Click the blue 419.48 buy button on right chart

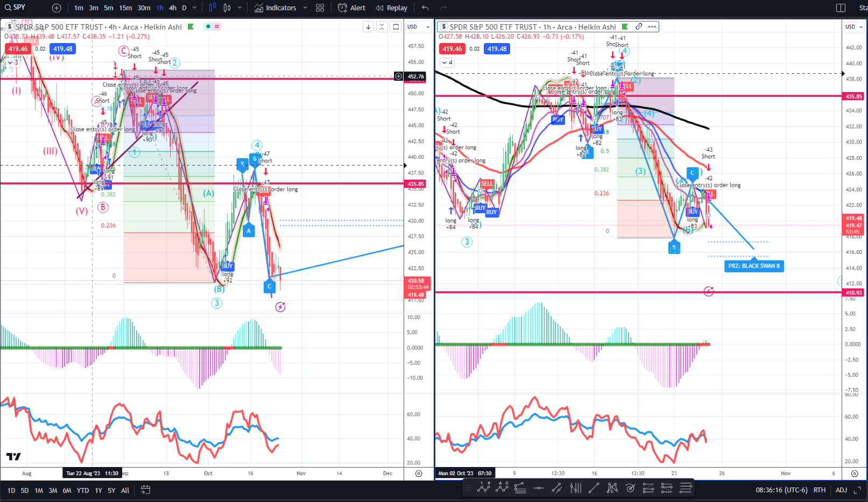pos(497,49)
